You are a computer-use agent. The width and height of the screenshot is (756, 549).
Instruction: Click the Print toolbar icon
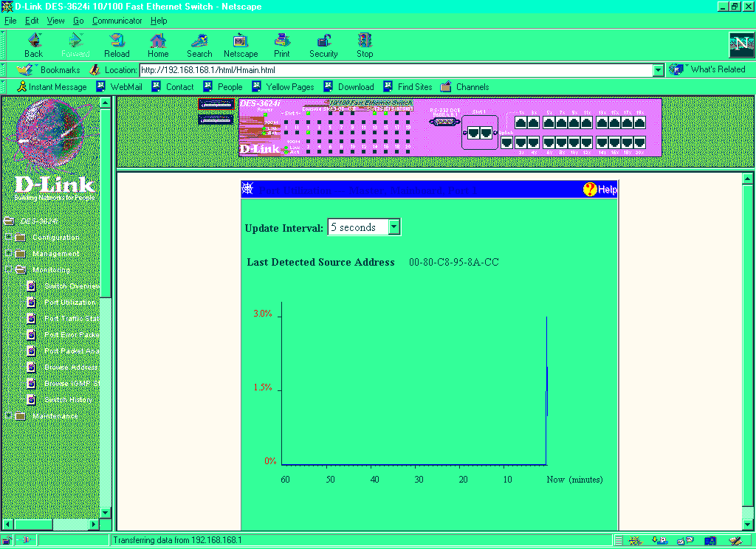pos(281,44)
